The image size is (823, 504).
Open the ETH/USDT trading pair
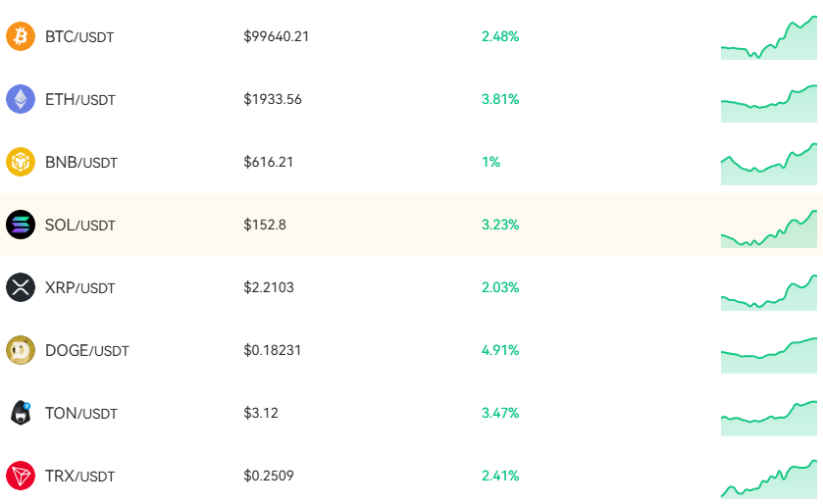pos(79,100)
